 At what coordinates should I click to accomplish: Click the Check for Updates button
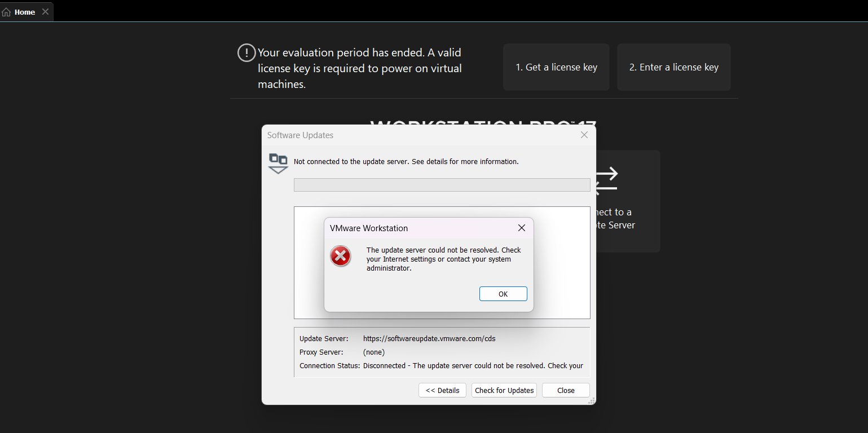click(504, 390)
